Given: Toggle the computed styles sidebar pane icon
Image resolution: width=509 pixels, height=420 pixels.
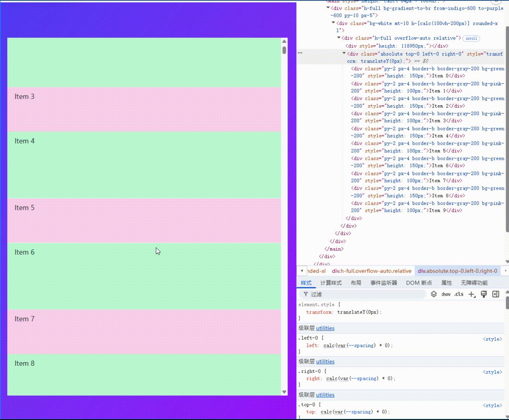Looking at the screenshot, I should [496, 294].
